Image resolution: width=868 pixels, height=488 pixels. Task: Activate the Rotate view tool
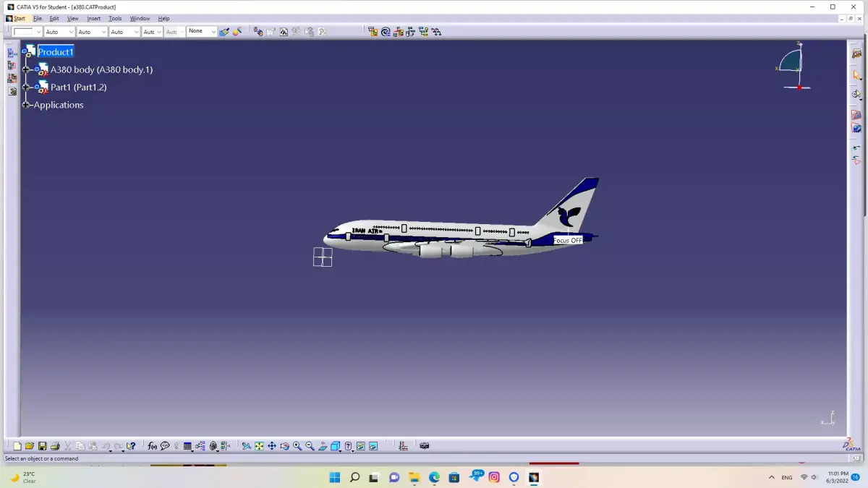[x=284, y=446]
